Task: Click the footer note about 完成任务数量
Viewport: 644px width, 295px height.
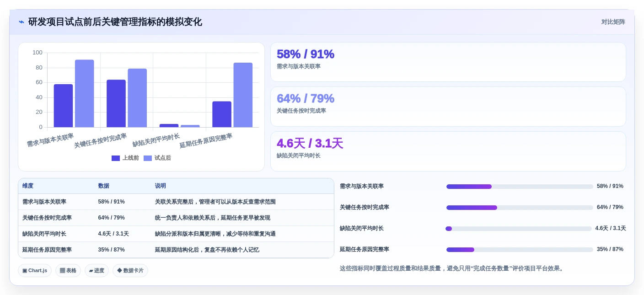Action: (x=453, y=268)
